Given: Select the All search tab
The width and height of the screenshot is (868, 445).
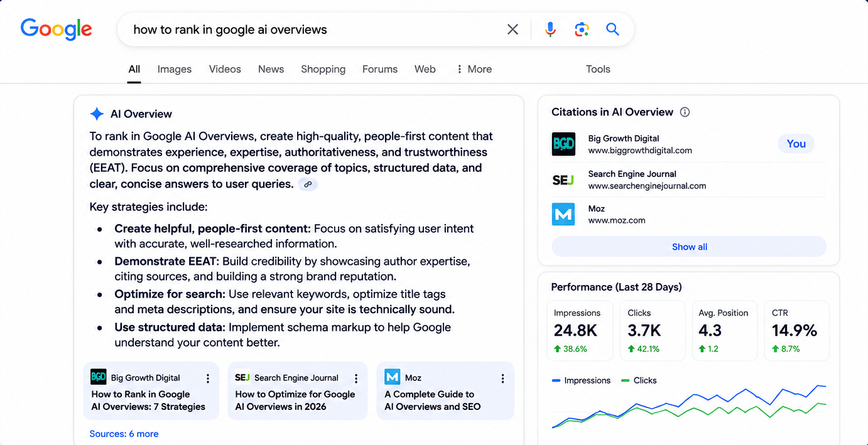Looking at the screenshot, I should pyautogui.click(x=134, y=69).
